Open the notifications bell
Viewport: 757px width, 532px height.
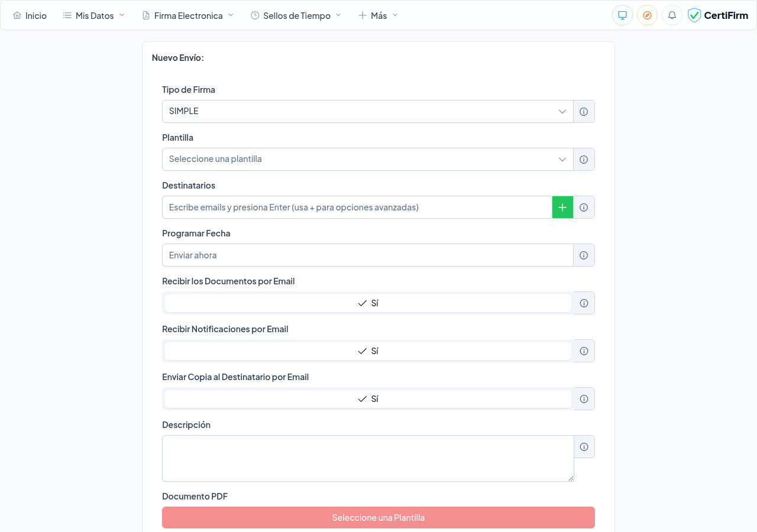(672, 15)
